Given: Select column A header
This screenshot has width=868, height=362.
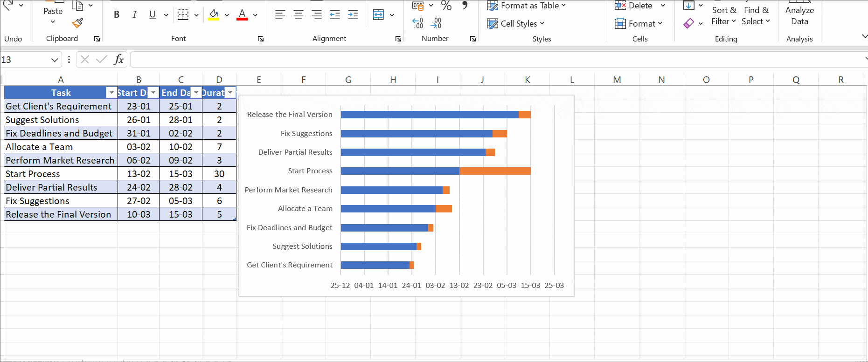Looking at the screenshot, I should pos(61,80).
